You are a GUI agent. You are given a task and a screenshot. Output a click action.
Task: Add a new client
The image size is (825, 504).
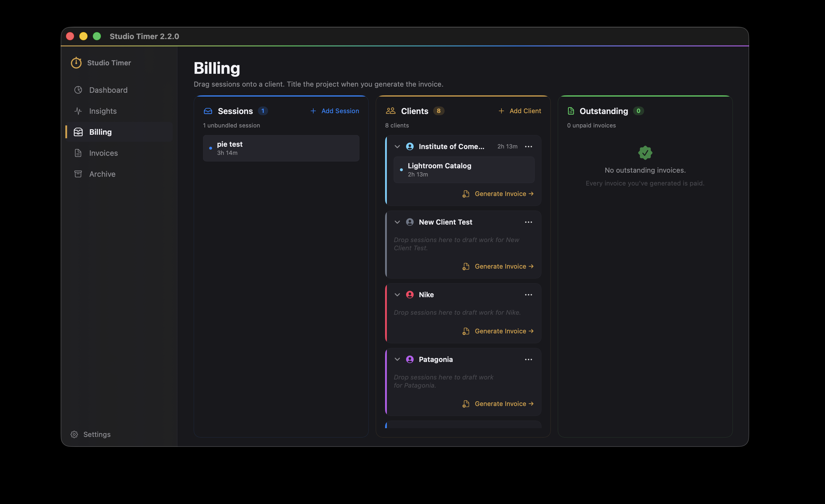520,111
